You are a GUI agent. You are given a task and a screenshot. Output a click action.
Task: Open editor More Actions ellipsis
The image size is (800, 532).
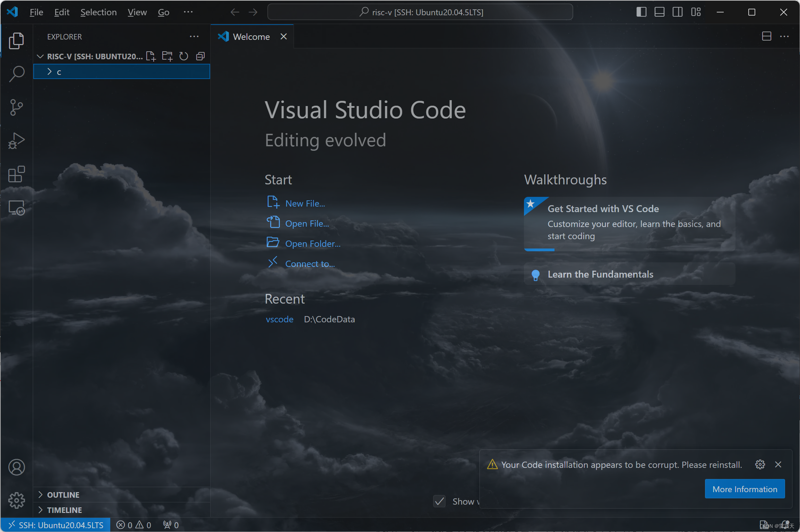point(784,36)
